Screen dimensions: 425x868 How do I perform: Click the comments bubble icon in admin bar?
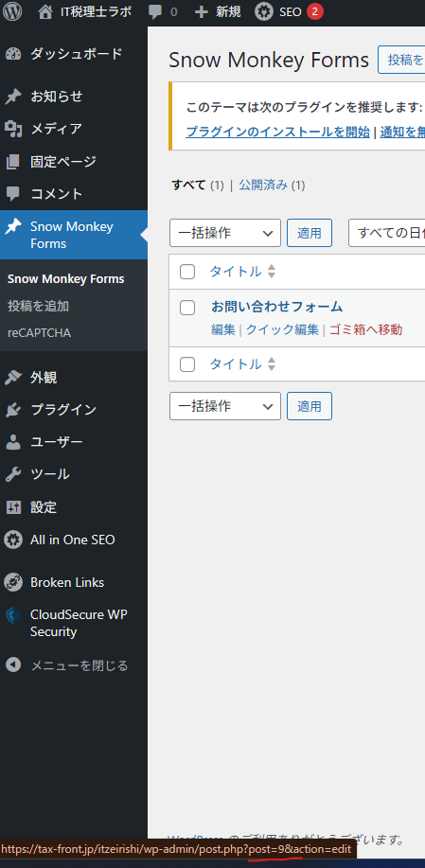coord(156,11)
